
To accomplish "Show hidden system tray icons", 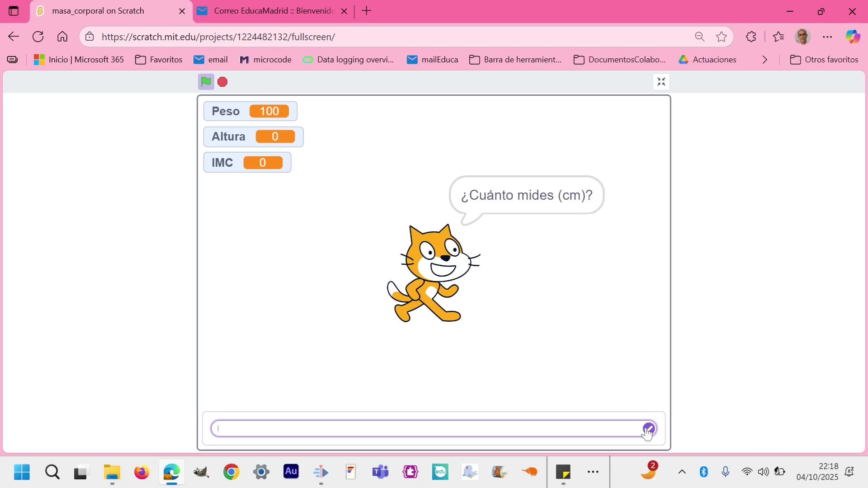I will (682, 472).
